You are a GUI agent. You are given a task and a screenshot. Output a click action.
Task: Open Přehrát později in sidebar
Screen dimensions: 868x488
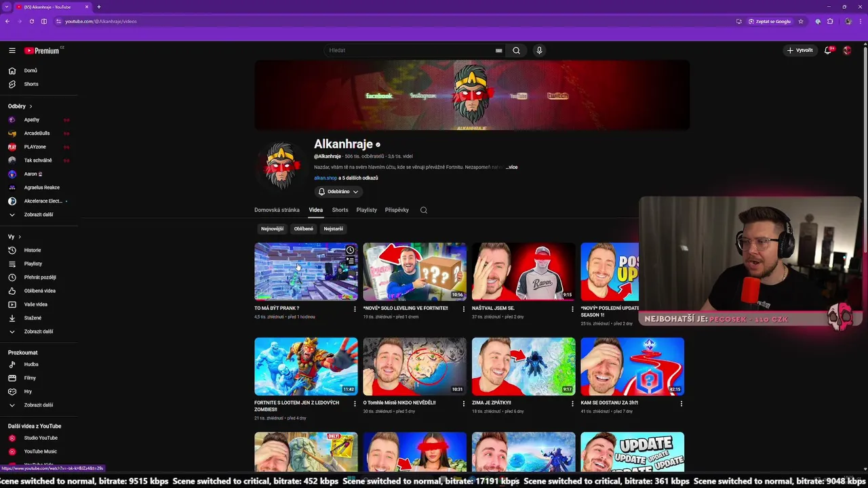pos(39,277)
